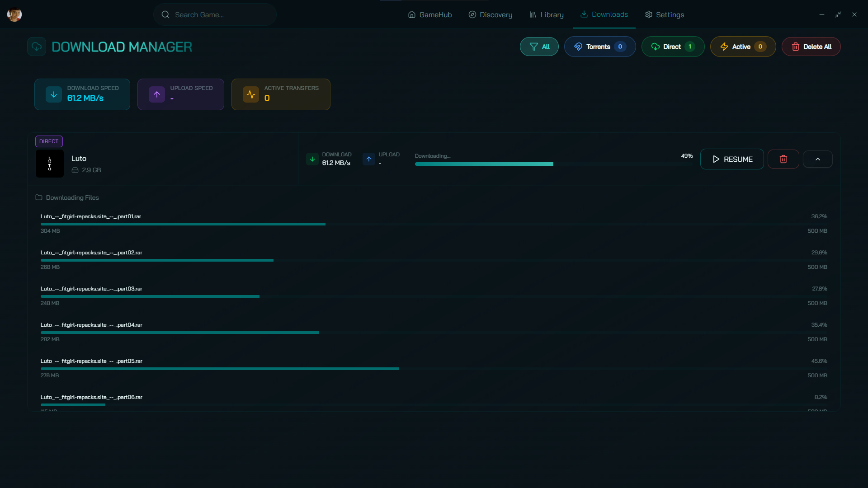
Task: Click the 61.2 MB/s download speed card value
Action: point(85,98)
